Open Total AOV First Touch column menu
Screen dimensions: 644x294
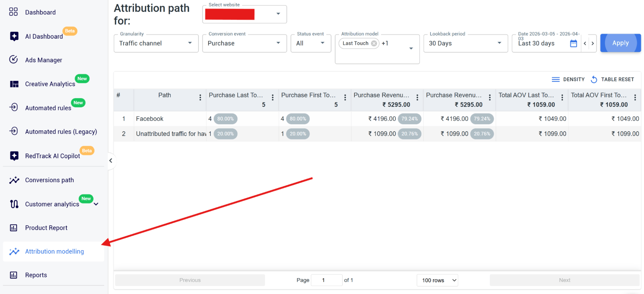[x=635, y=97]
